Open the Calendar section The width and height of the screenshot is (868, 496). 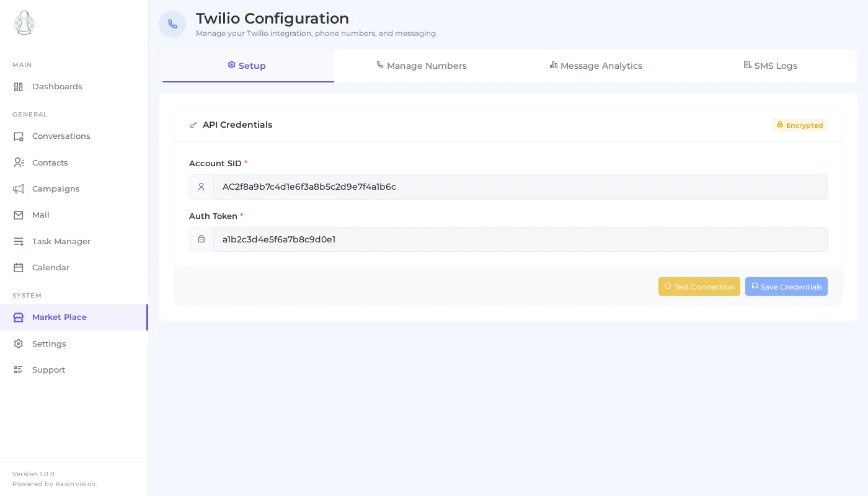(x=50, y=267)
